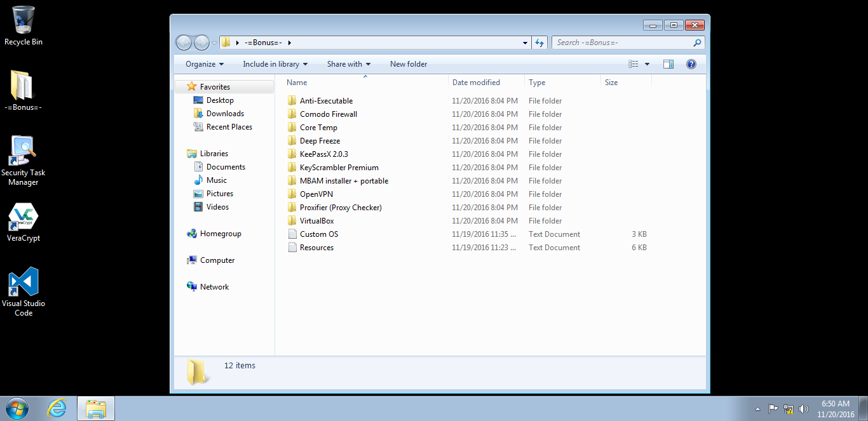The image size is (868, 421).
Task: Click the network tray icon
Action: click(x=789, y=409)
